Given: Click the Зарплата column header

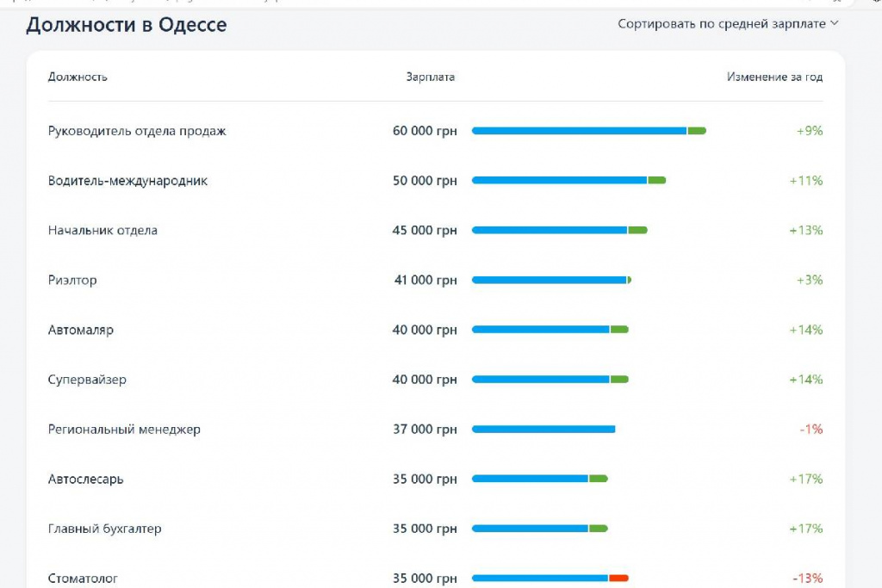Looking at the screenshot, I should (x=431, y=77).
